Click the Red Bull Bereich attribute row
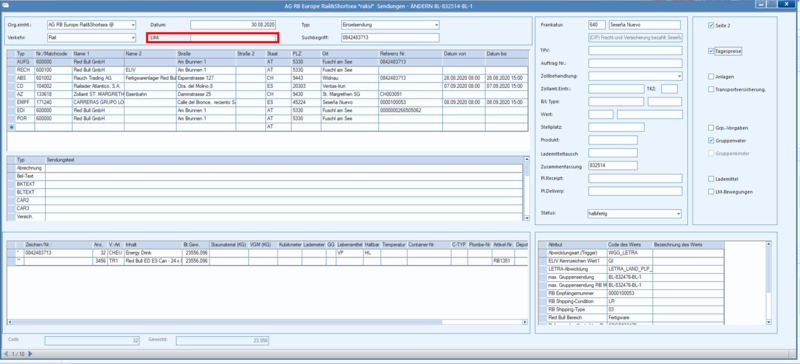 click(x=632, y=318)
